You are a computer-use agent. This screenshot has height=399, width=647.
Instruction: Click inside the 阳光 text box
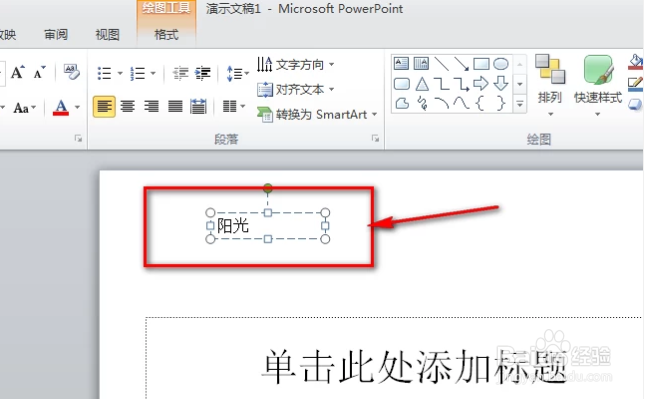click(x=267, y=226)
